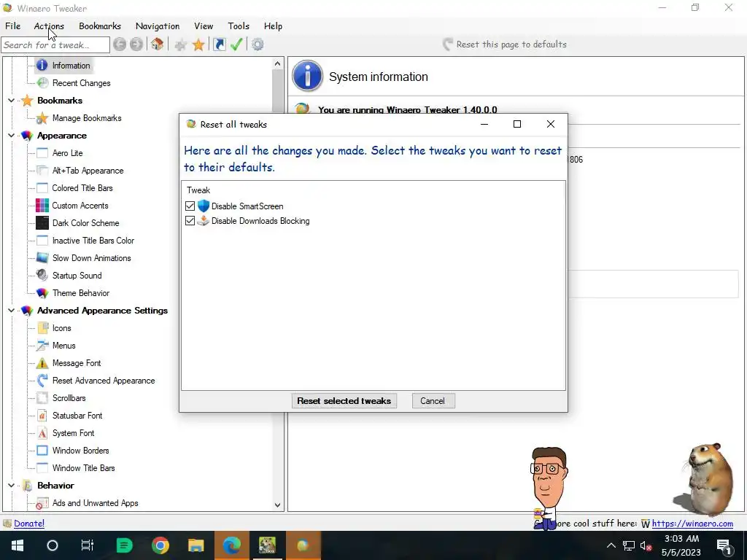
Task: Click the Disable SmartScreen shield icon
Action: point(204,206)
